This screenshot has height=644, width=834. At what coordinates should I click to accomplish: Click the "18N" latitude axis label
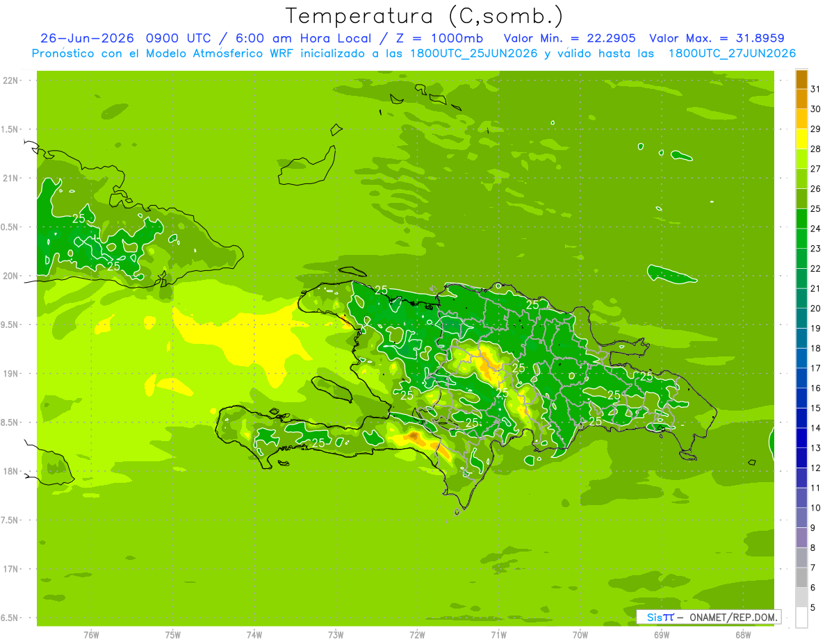coord(11,471)
